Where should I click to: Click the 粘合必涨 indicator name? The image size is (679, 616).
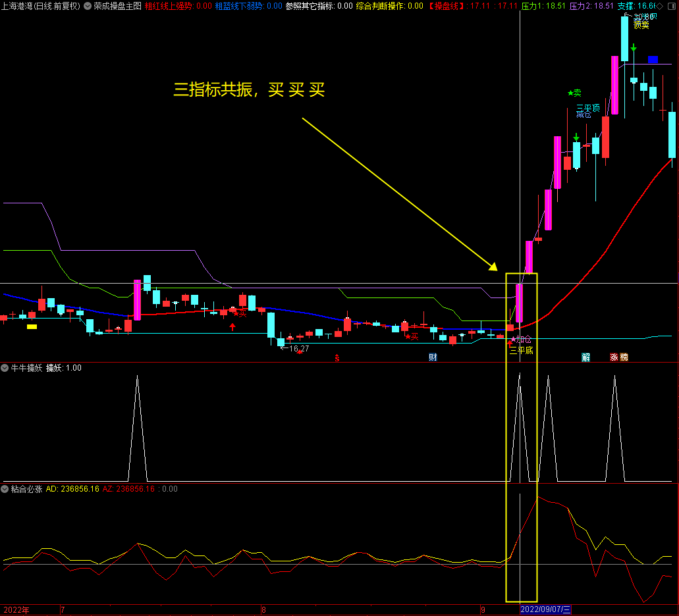(x=26, y=489)
